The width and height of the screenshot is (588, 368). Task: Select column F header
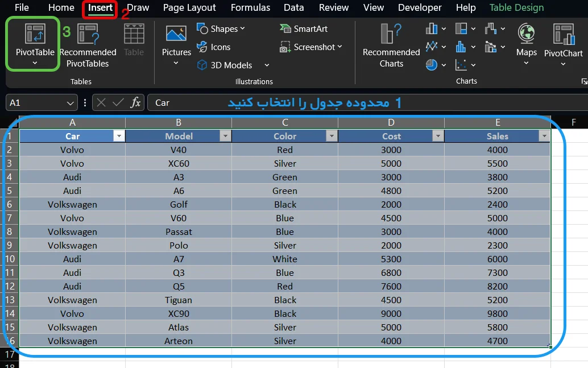(x=573, y=122)
